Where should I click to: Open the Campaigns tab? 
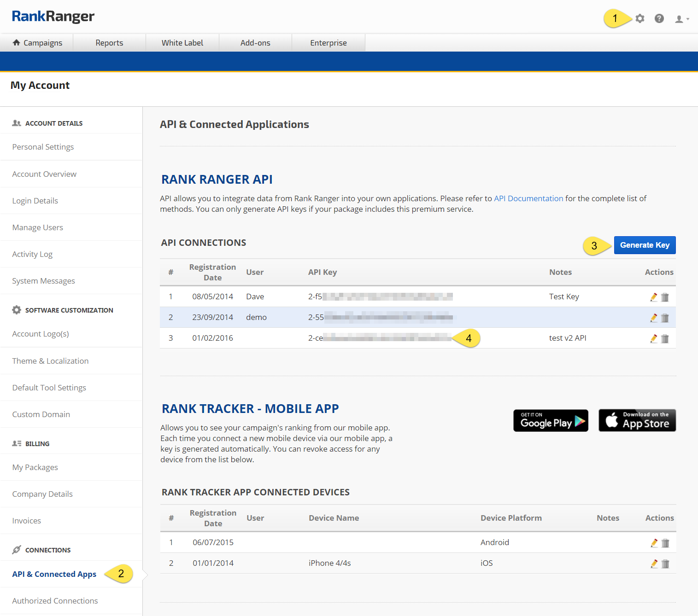click(37, 43)
